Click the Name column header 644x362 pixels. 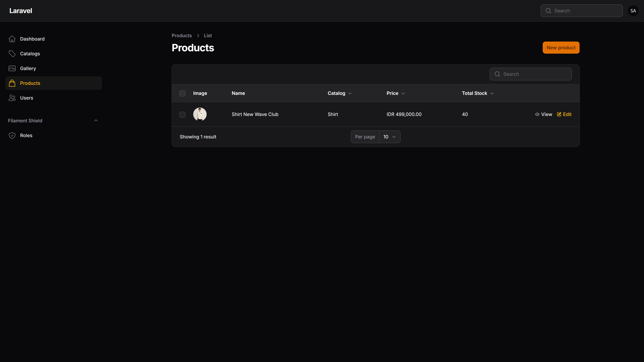238,94
